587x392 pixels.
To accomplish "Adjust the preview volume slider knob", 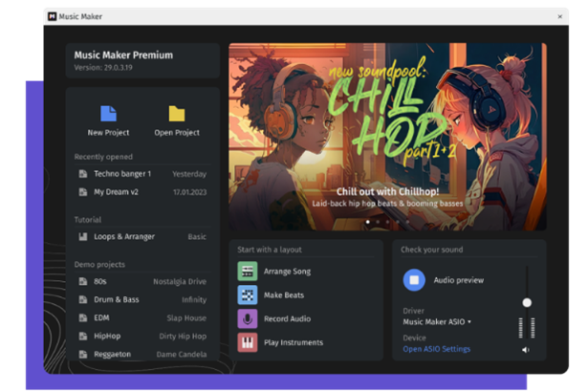I will pos(527,302).
